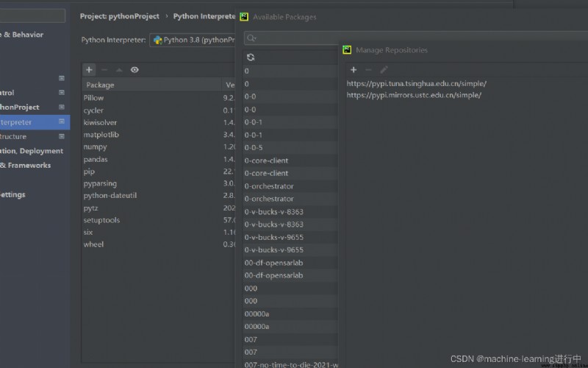Select 007-no-time-to-die-2021 in available packages

pos(291,364)
